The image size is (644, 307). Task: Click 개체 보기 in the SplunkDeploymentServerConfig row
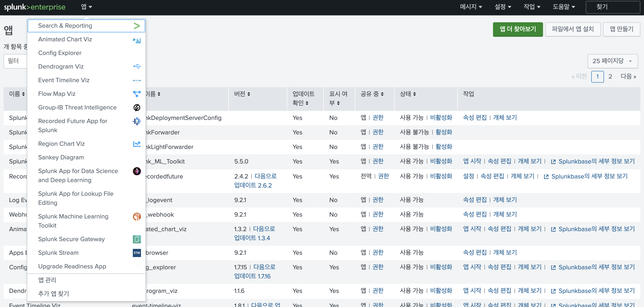point(505,118)
